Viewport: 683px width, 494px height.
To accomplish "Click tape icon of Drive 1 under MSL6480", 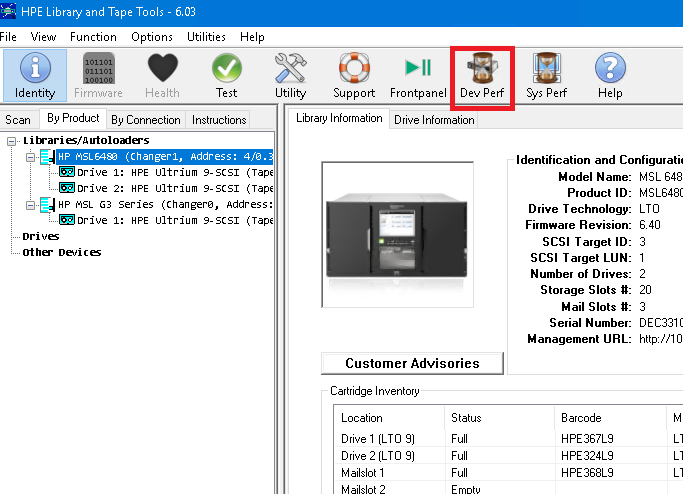I will [67, 172].
